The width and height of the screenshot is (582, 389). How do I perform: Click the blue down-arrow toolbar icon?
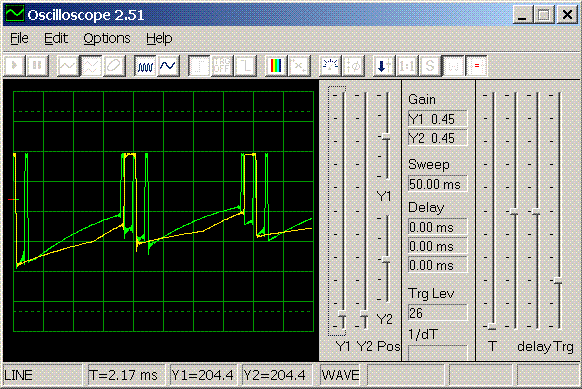pos(384,66)
